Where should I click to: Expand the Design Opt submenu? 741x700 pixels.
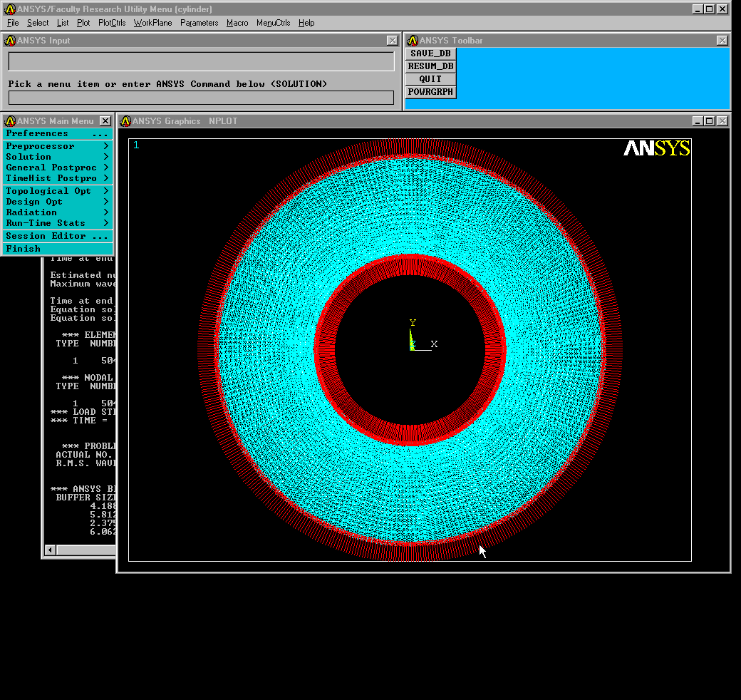coord(58,202)
